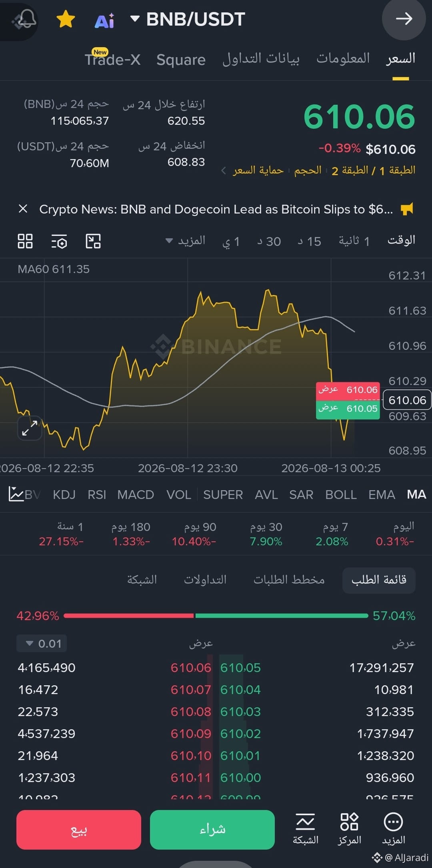The image size is (432, 868).
Task: Enable the KDJ indicator
Action: [x=64, y=495]
